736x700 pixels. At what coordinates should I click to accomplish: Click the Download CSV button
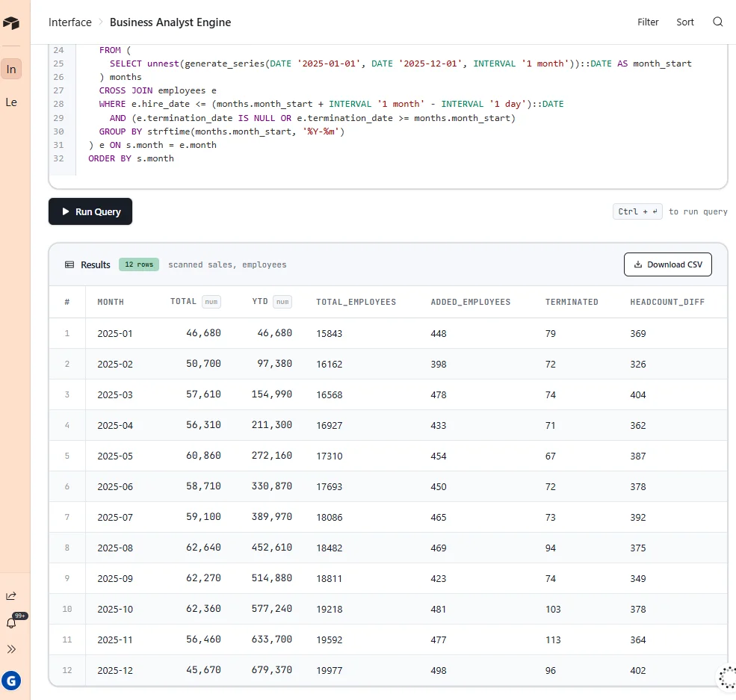click(x=667, y=264)
